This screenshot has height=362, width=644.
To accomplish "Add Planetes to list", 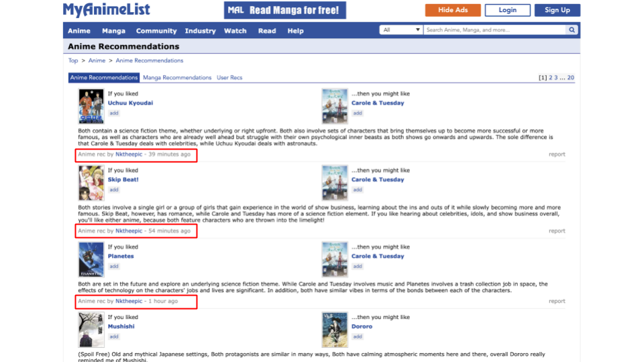I will coord(114,266).
